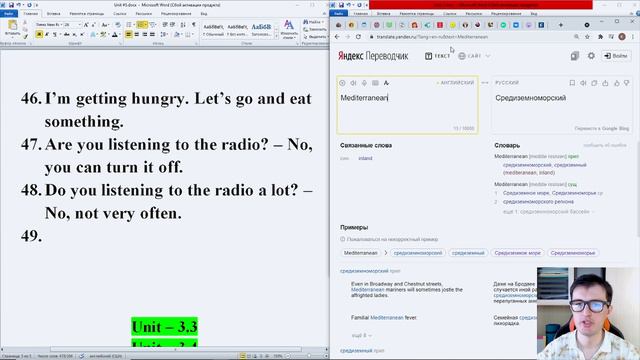Image resolution: width=640 pixels, height=360 pixels.
Task: Click the Войти login button
Action: tap(616, 56)
